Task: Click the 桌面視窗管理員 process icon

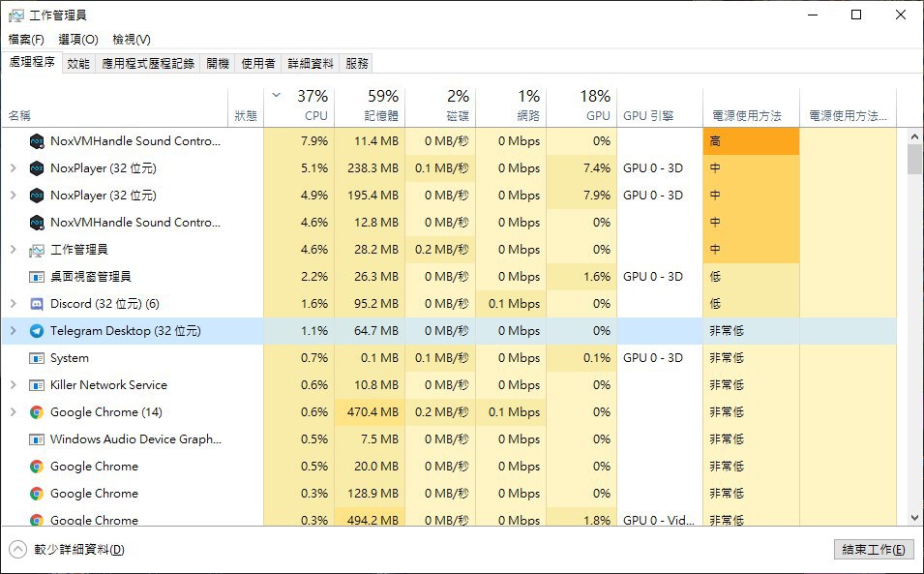Action: point(37,277)
